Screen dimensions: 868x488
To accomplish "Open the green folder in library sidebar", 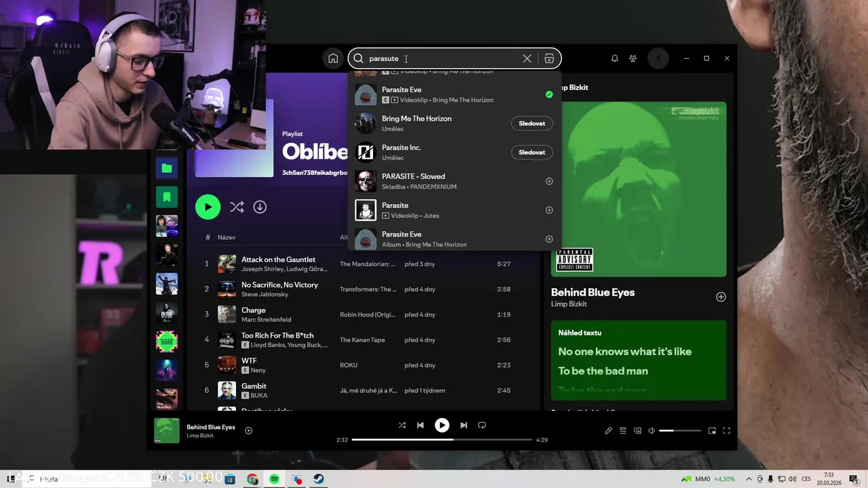I will point(167,168).
